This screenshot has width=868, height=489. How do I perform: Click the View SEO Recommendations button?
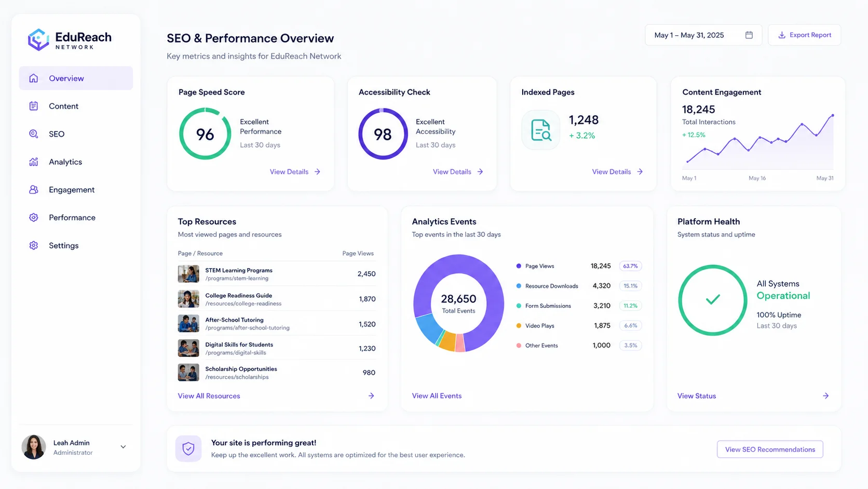click(770, 449)
